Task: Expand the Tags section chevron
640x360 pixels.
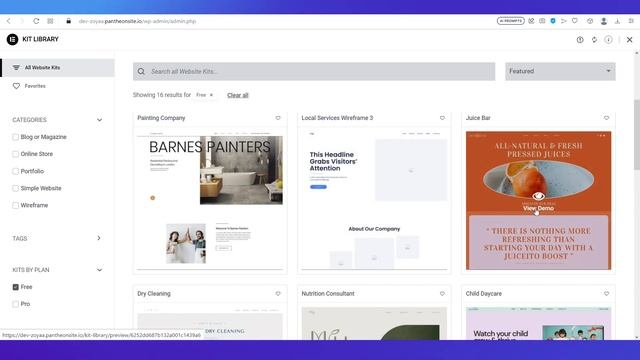Action: 99,238
